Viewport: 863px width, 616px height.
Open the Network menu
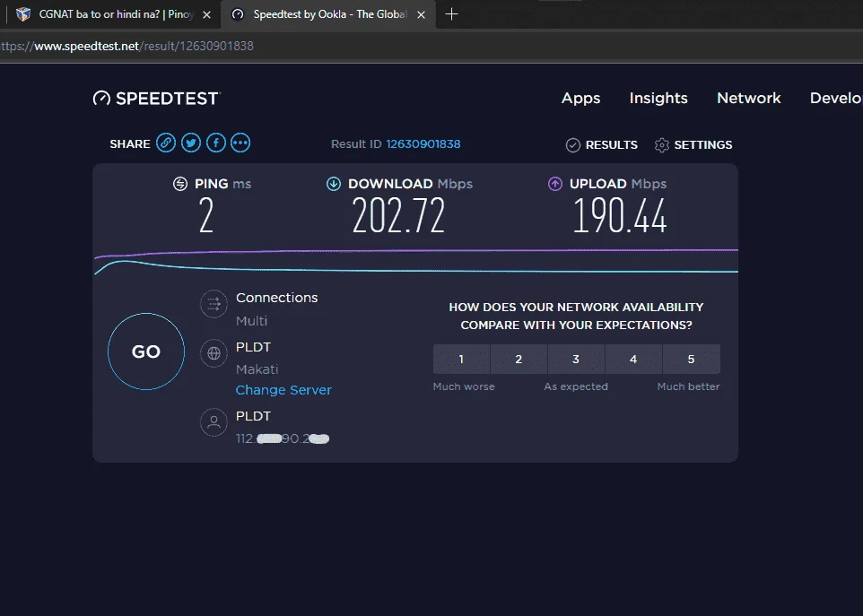(748, 98)
